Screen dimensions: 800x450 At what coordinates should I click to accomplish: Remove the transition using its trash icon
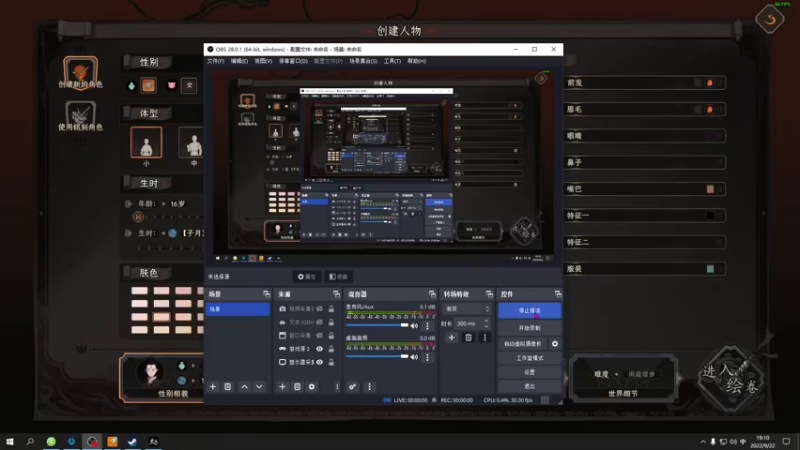(x=468, y=338)
